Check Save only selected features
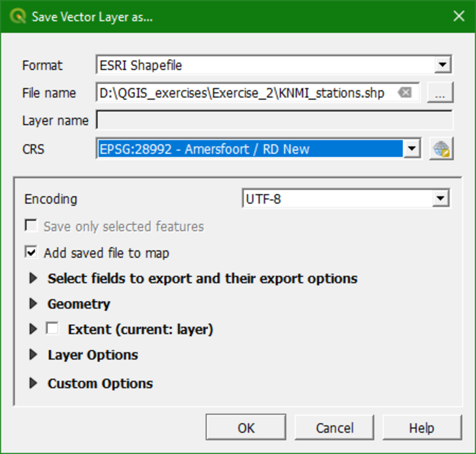This screenshot has height=454, width=476. click(x=31, y=226)
